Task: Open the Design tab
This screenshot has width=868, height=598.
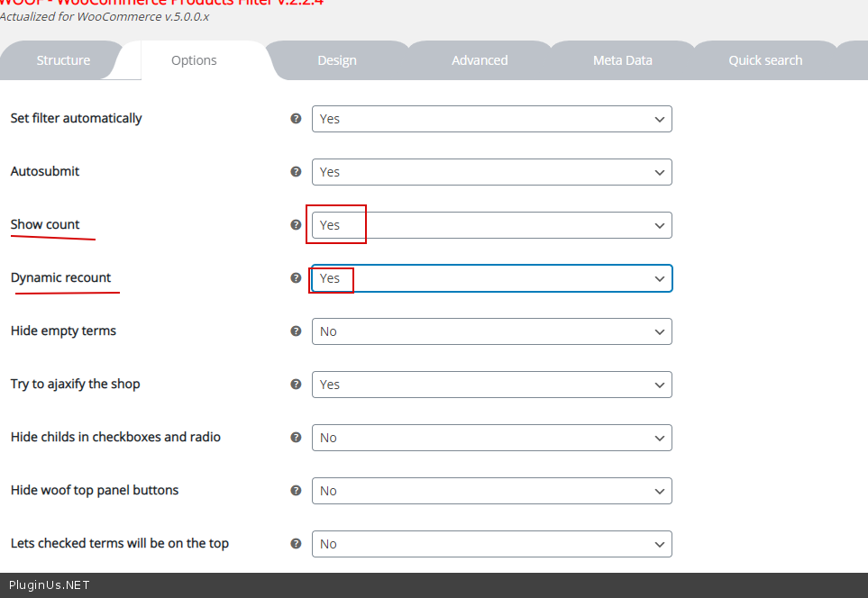Action: click(x=337, y=60)
